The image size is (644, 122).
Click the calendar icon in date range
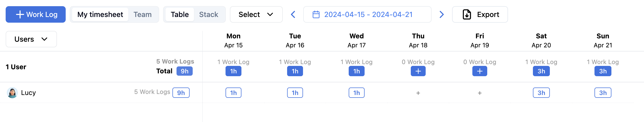[316, 15]
